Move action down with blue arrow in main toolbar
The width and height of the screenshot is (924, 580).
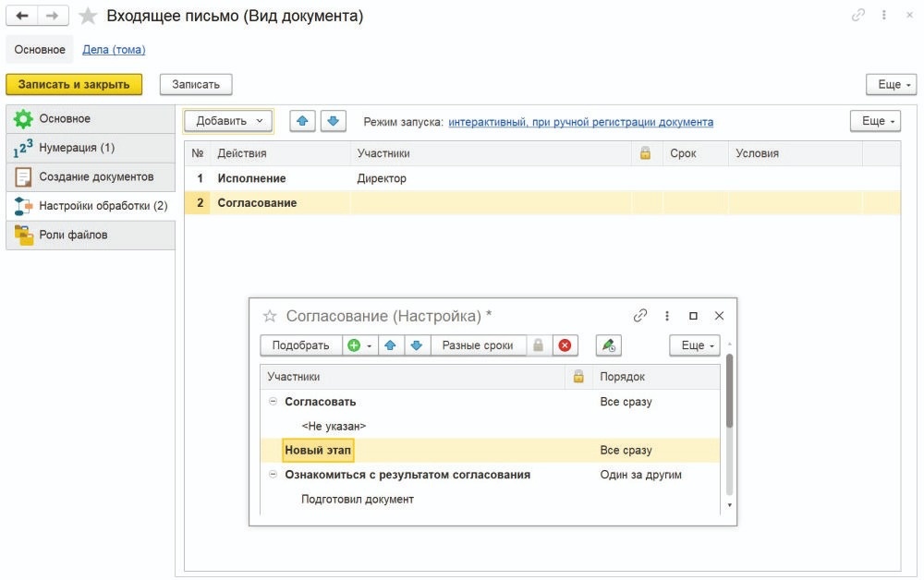point(333,121)
